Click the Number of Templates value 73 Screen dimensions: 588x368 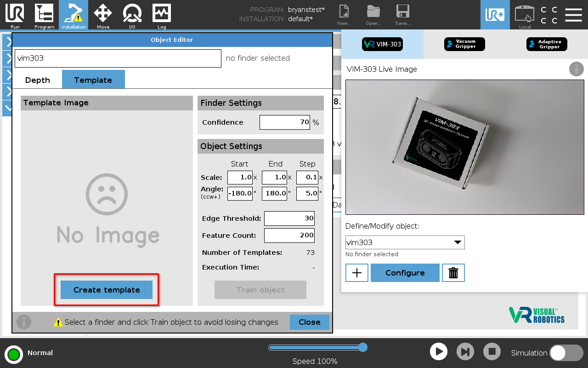(x=311, y=253)
